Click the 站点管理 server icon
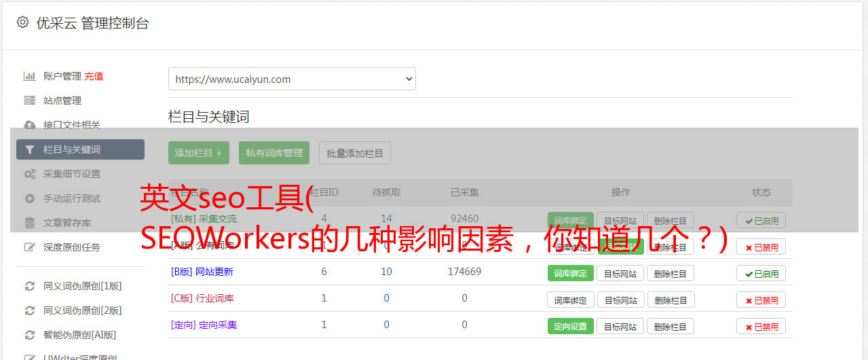This screenshot has width=868, height=360. [30, 101]
